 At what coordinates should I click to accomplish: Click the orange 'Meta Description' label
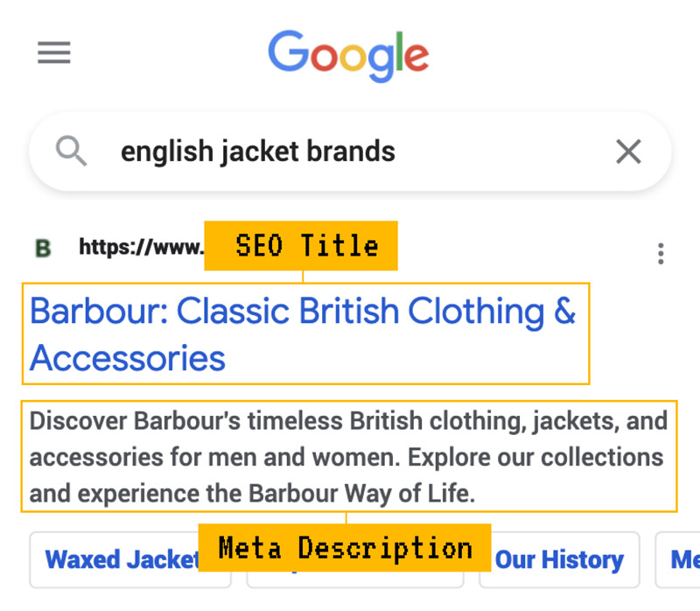pos(345,549)
